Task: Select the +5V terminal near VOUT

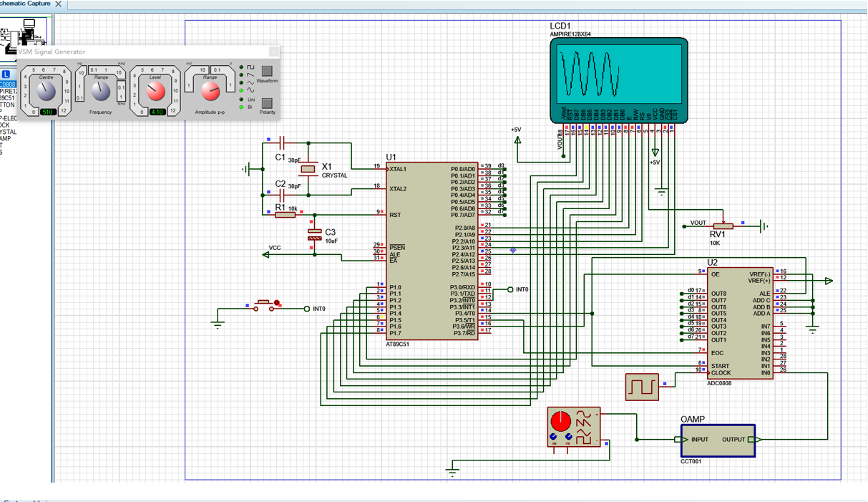Action: pyautogui.click(x=517, y=138)
